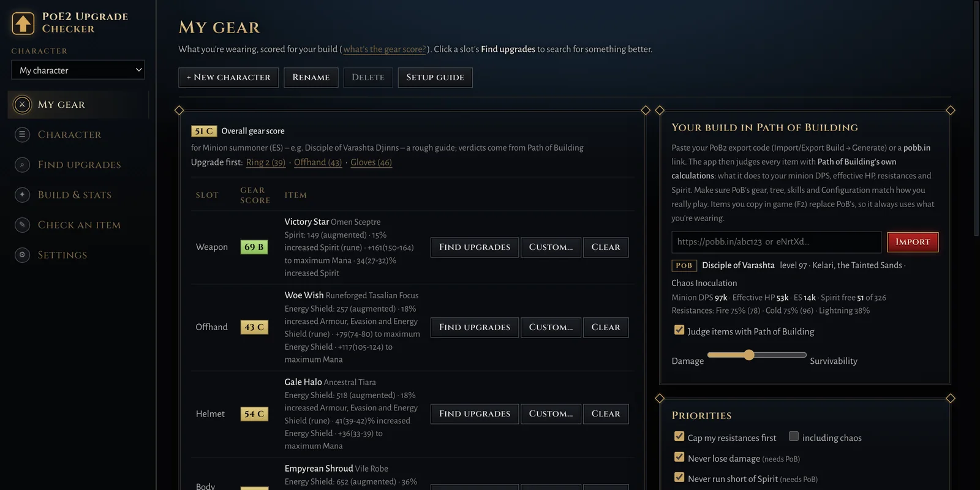Click the Delete character button

[368, 78]
